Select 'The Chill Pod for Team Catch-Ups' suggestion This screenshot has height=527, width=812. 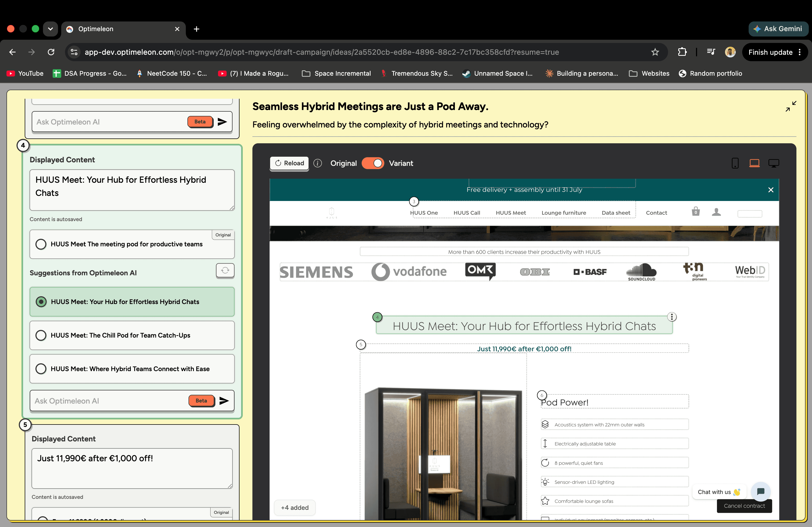(132, 335)
